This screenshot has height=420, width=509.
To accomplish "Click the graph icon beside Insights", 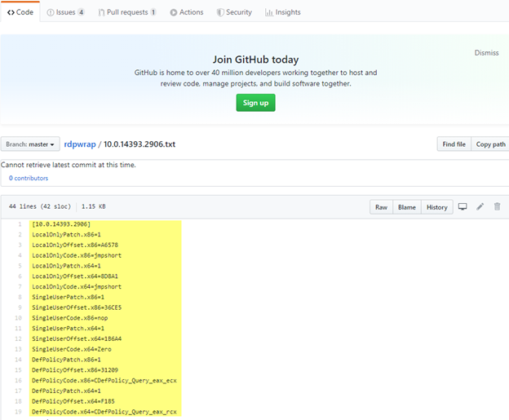I will [269, 12].
